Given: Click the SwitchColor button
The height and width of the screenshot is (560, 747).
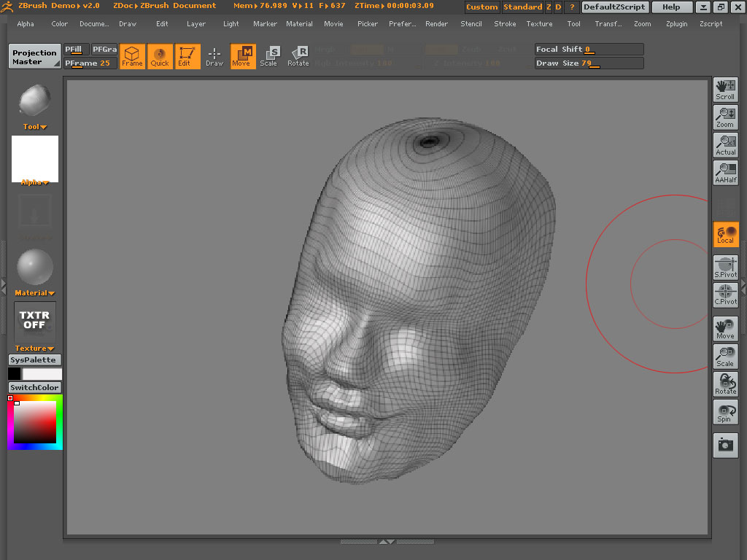Looking at the screenshot, I should [x=34, y=387].
